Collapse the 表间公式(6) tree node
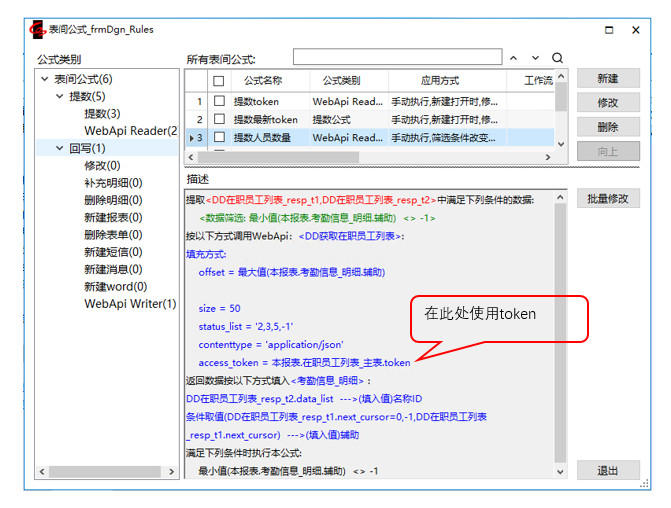 point(44,79)
